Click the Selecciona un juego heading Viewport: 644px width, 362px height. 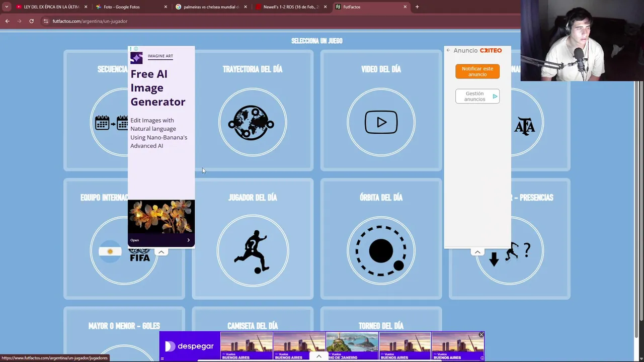(x=317, y=41)
